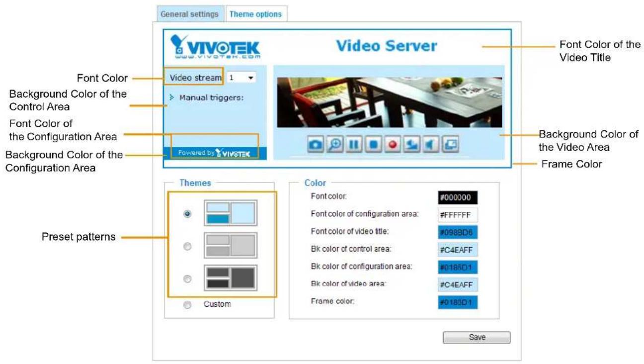
Task: Open the Video stream dropdown
Action: coord(241,78)
